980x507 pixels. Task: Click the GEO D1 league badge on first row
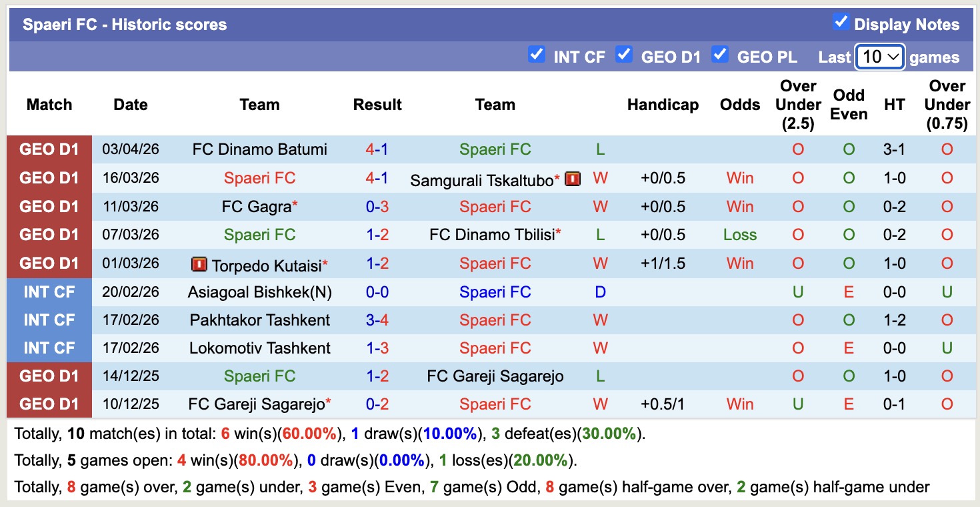click(49, 149)
